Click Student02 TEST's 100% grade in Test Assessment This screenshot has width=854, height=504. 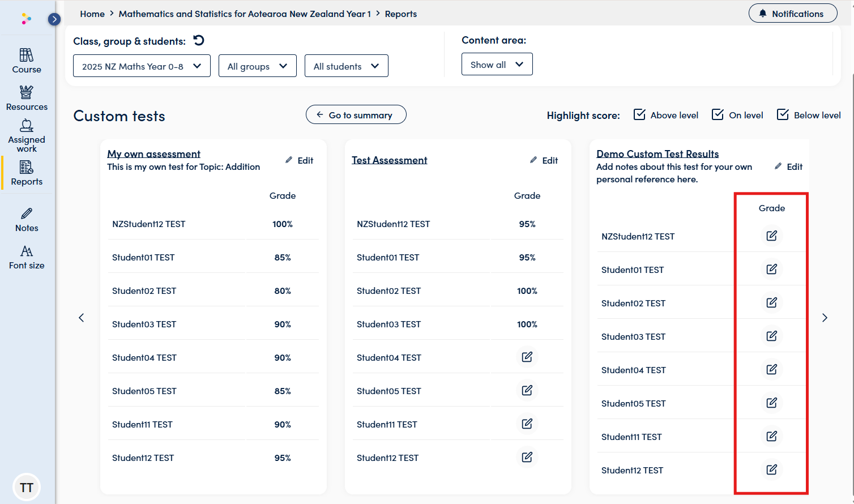(x=527, y=291)
